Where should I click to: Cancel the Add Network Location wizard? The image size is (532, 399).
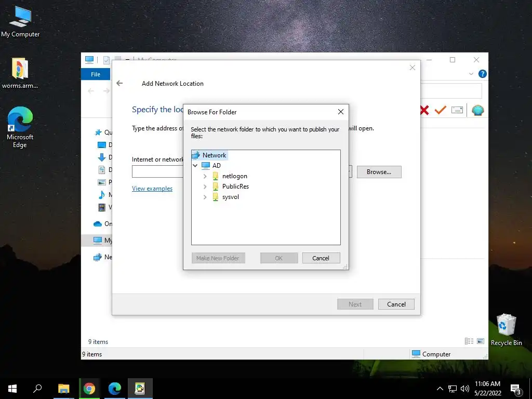396,304
